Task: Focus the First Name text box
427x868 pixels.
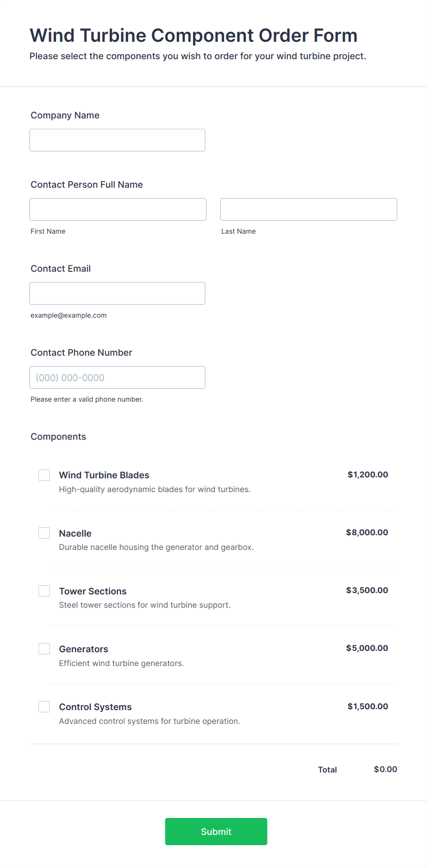Action: click(x=118, y=209)
